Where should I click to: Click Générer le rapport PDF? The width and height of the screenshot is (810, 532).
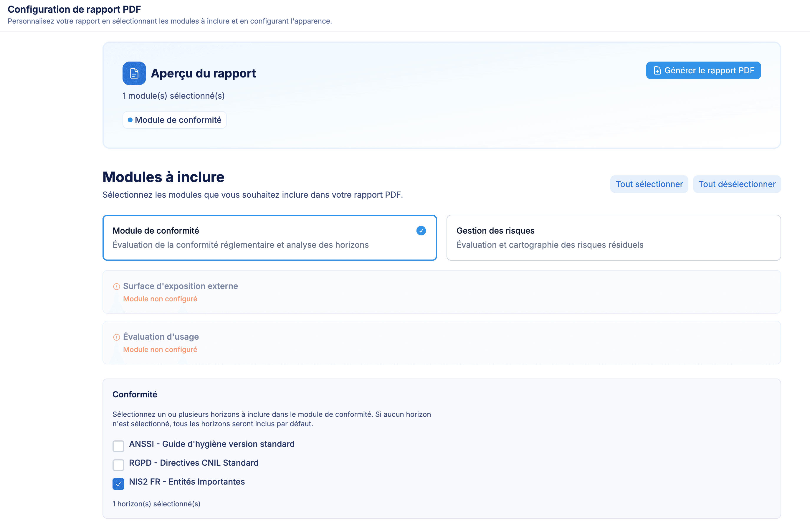[x=703, y=70]
